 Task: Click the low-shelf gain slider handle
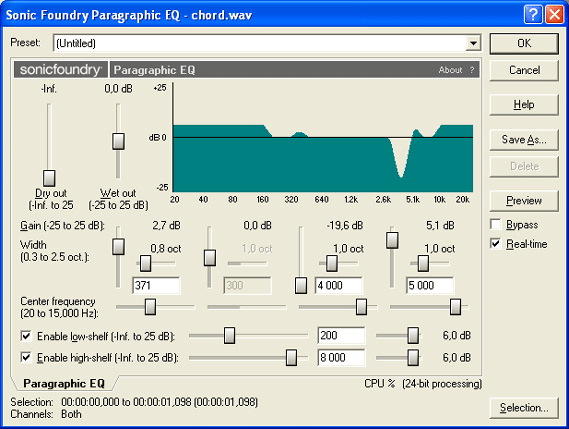click(413, 335)
